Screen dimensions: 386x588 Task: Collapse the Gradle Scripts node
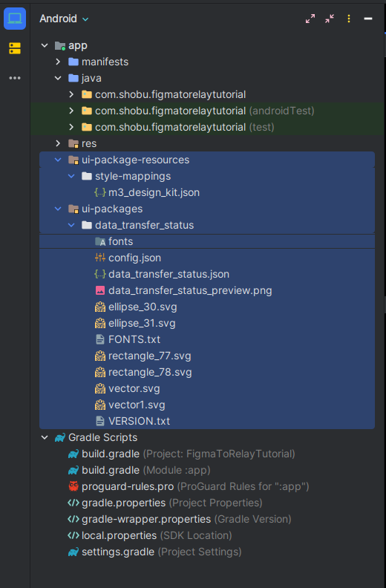pos(45,437)
